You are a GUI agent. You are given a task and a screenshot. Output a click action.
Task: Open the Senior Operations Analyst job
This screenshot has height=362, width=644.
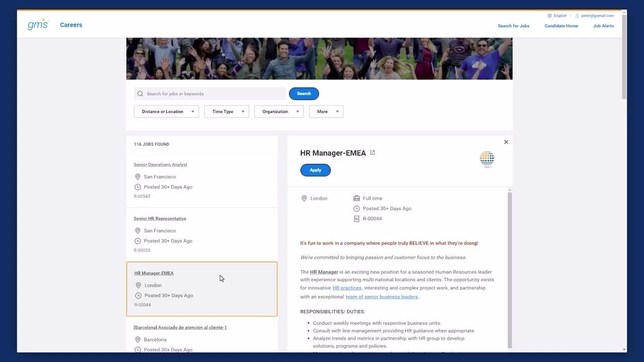(160, 165)
